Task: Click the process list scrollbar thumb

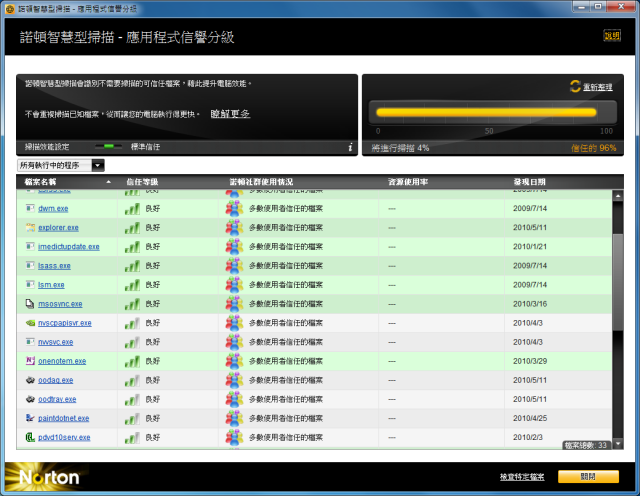Action: click(x=618, y=282)
